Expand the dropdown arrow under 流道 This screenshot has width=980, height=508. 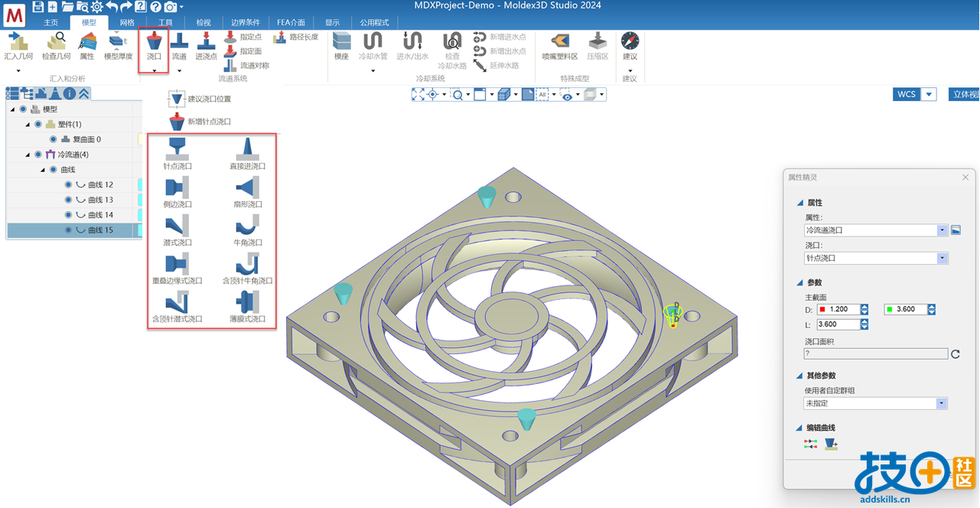point(179,70)
